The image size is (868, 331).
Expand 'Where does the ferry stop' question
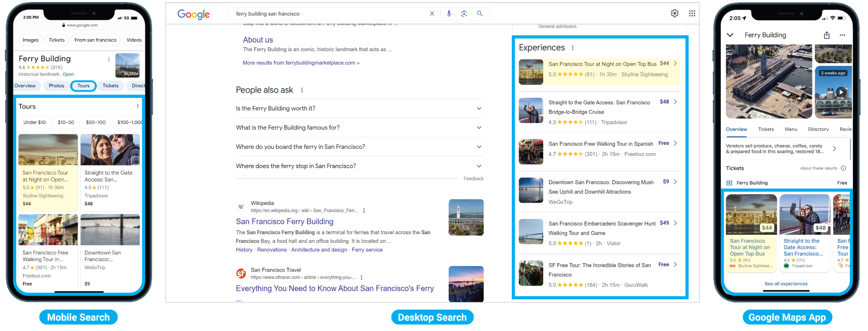pos(360,166)
